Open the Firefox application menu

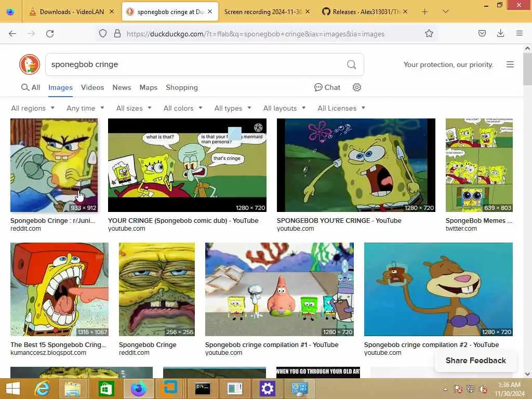(x=519, y=34)
